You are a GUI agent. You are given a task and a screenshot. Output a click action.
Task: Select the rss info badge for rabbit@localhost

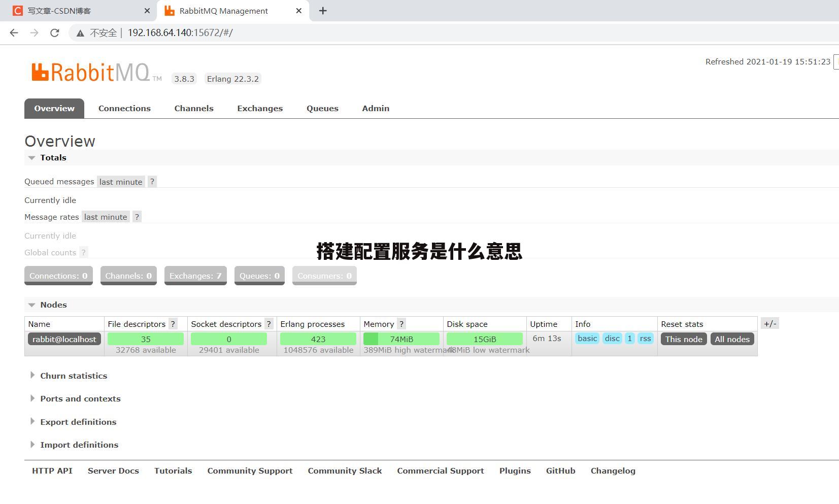[645, 338]
